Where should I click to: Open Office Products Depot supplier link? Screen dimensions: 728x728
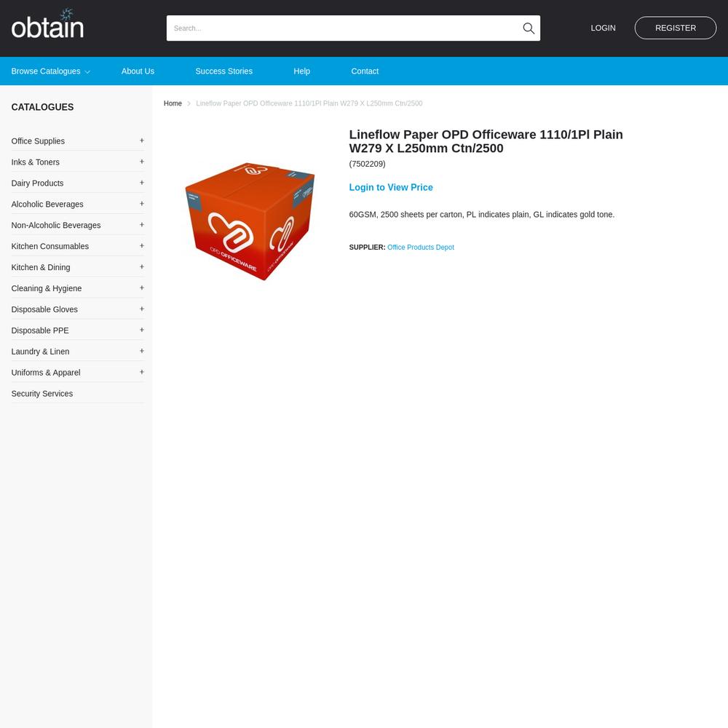click(x=421, y=248)
